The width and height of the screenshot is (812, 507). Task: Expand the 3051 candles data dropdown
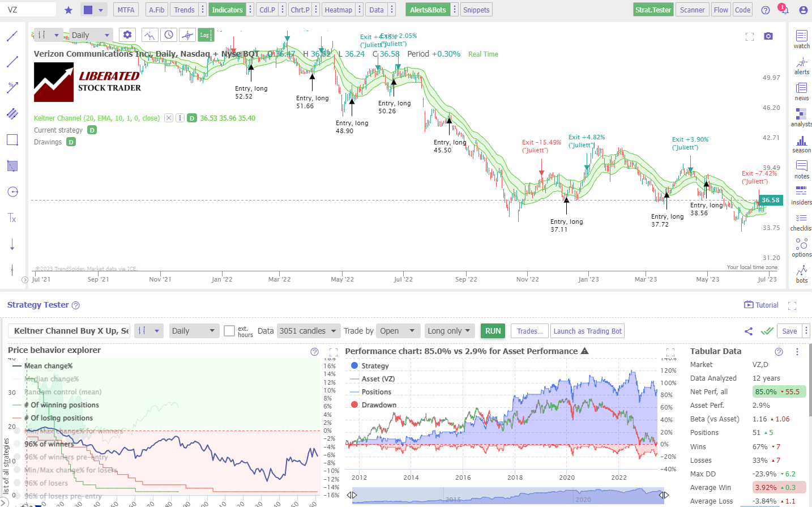click(x=308, y=331)
